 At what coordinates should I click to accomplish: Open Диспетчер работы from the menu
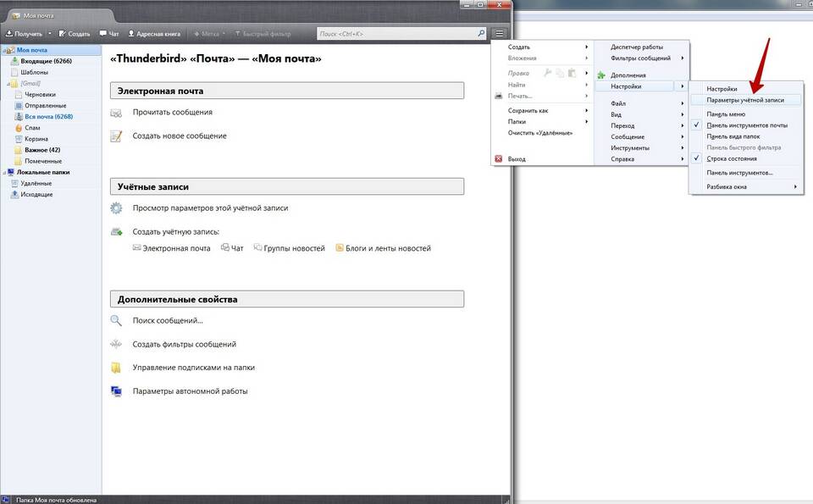point(637,47)
